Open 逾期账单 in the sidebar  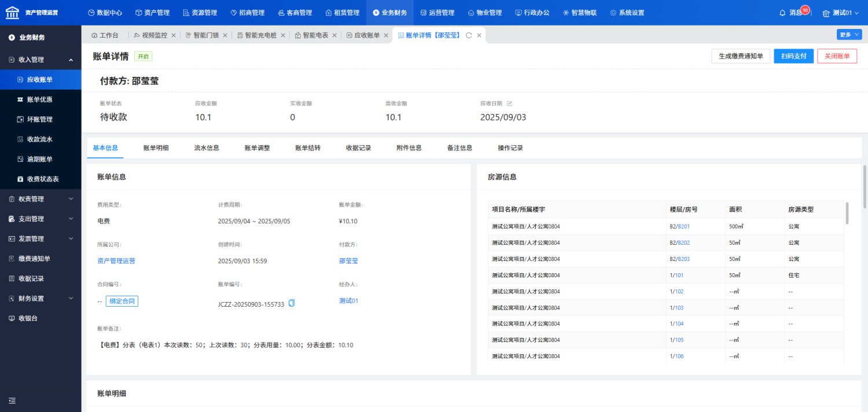click(x=41, y=159)
